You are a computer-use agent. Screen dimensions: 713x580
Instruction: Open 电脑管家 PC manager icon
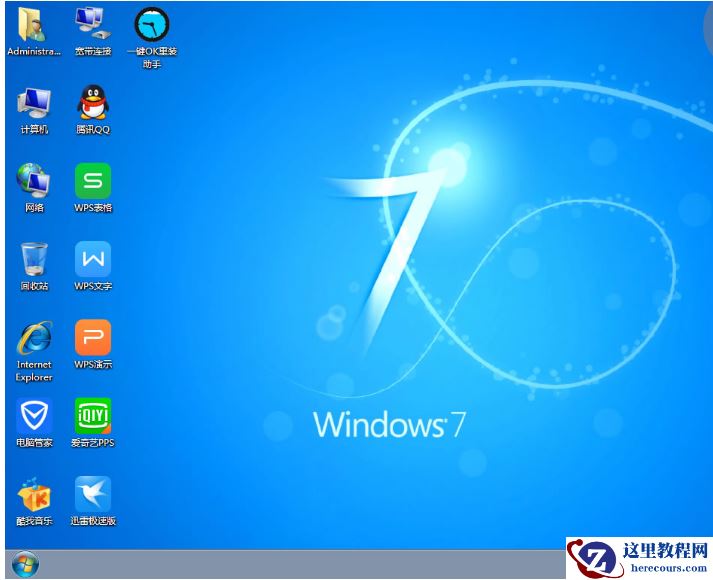click(x=34, y=415)
